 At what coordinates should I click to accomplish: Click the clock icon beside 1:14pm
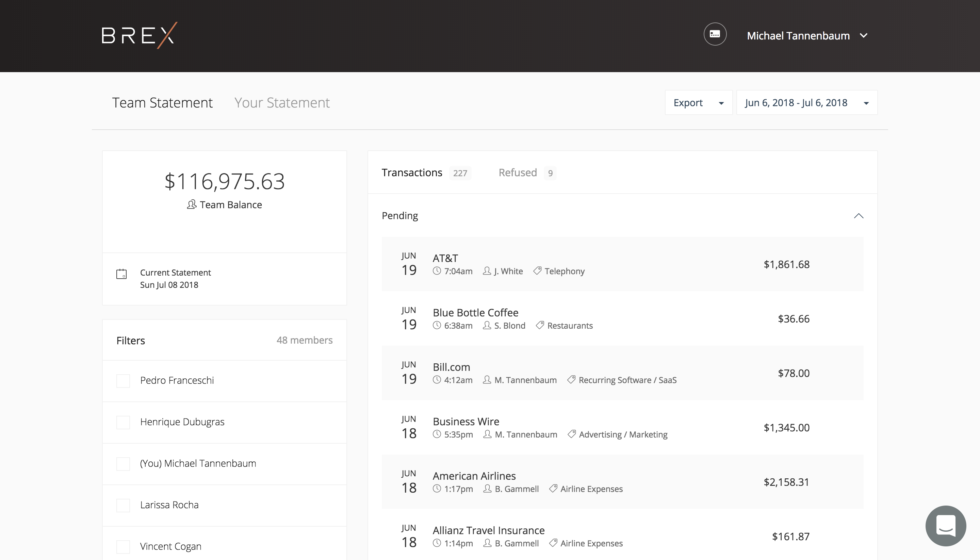click(437, 543)
